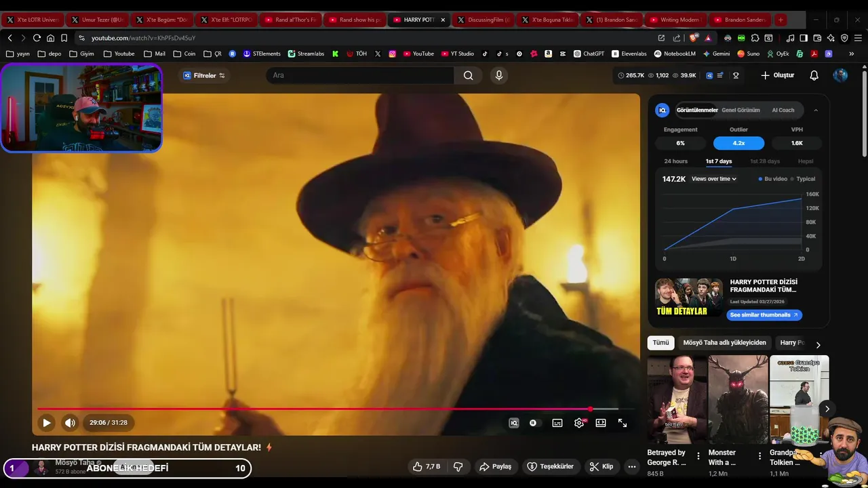Open options menu for Betrayed by short
The width and height of the screenshot is (868, 488).
698,456
